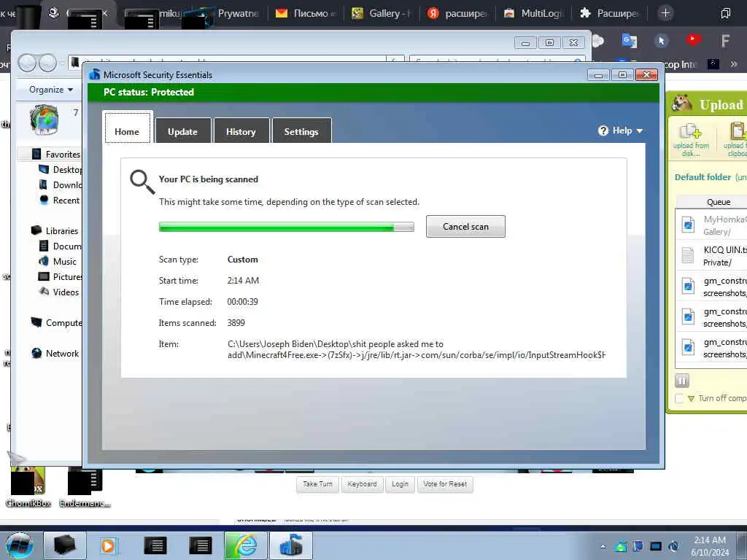Click the Explorer forward navigation button
Viewport: 747px width, 560px height.
click(47, 63)
